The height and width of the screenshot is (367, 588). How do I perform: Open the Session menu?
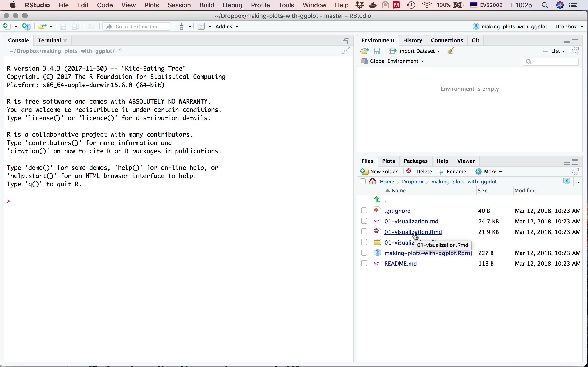[179, 5]
